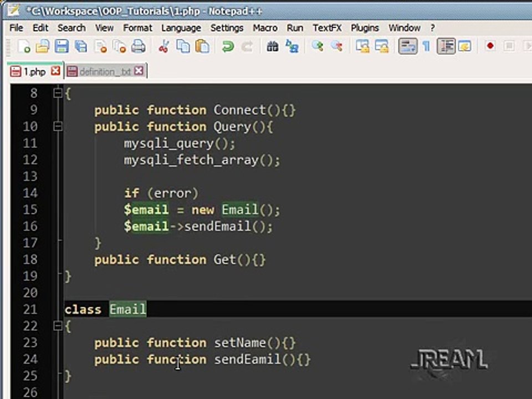Toggle the Show all characters pilcrow button
The image size is (532, 399).
(427, 46)
